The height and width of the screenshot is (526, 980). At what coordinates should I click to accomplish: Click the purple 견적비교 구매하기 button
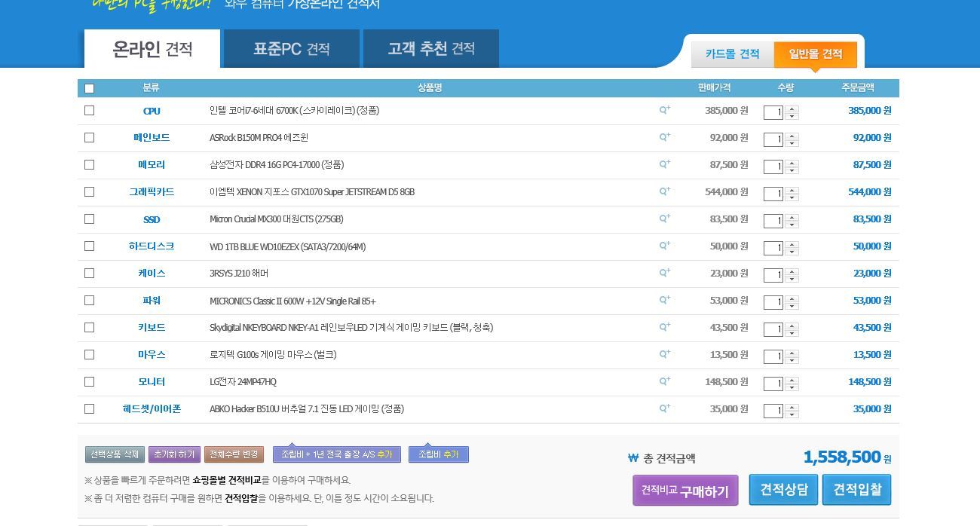pyautogui.click(x=685, y=491)
